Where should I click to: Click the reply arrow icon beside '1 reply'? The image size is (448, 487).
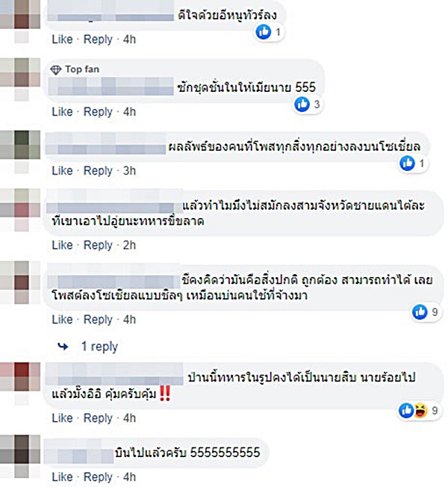63,346
